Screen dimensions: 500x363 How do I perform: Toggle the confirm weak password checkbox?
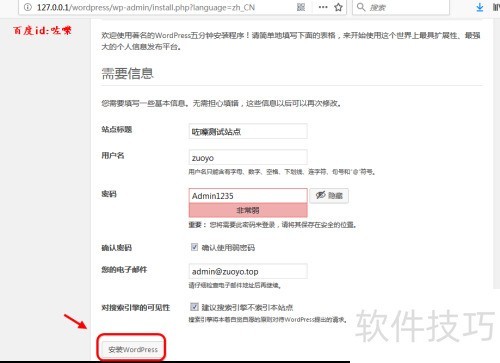tap(194, 247)
